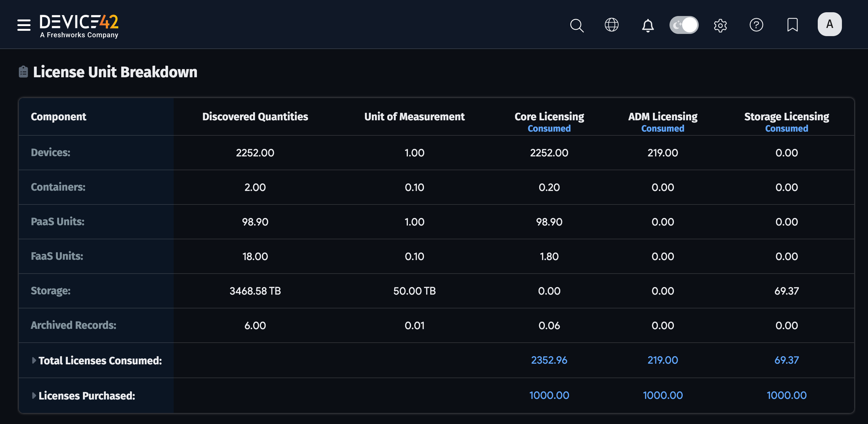This screenshot has width=868, height=424.
Task: Expand Total Licenses Consumed row
Action: click(x=34, y=360)
